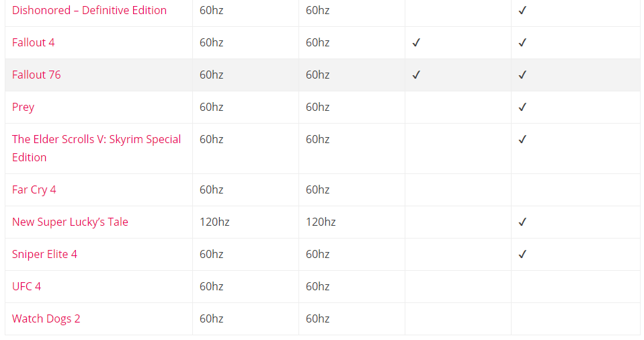Click the first checkmark in Fallout 4 row
The height and width of the screenshot is (340, 644).
pos(416,43)
